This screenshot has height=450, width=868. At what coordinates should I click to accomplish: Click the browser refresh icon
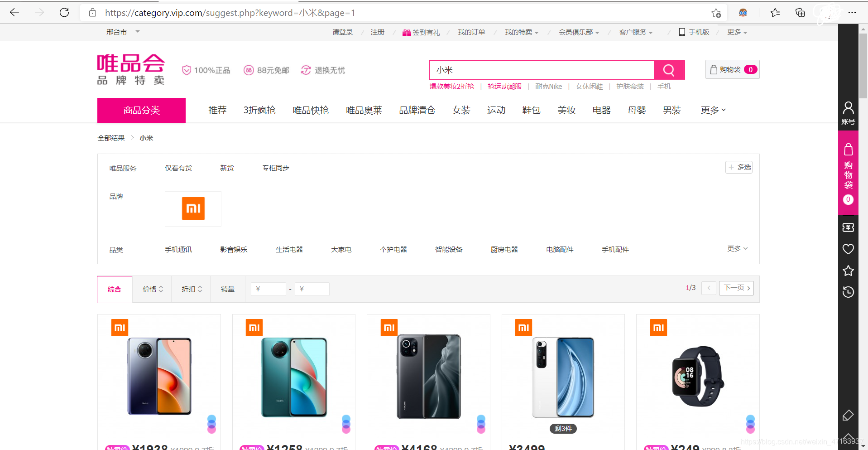tap(64, 12)
